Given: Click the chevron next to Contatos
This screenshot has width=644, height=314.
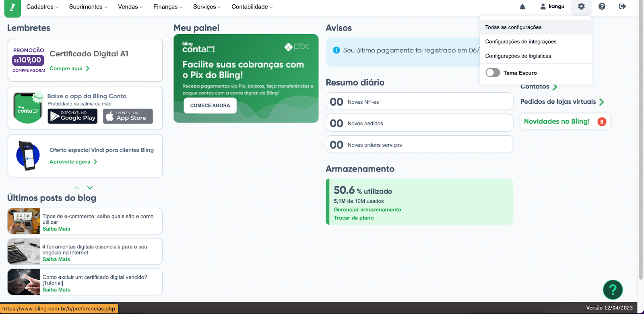Looking at the screenshot, I should tap(555, 87).
